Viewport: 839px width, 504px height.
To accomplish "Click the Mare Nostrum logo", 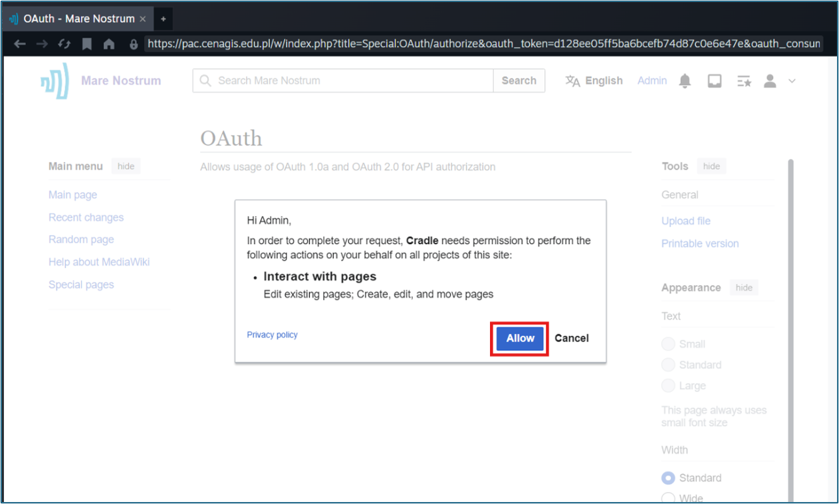I will [x=55, y=80].
